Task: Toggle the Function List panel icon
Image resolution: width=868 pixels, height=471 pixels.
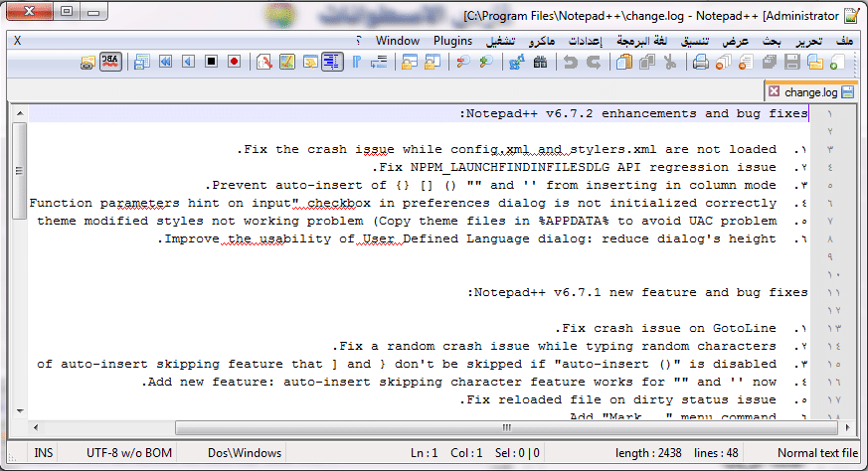Action: click(264, 62)
